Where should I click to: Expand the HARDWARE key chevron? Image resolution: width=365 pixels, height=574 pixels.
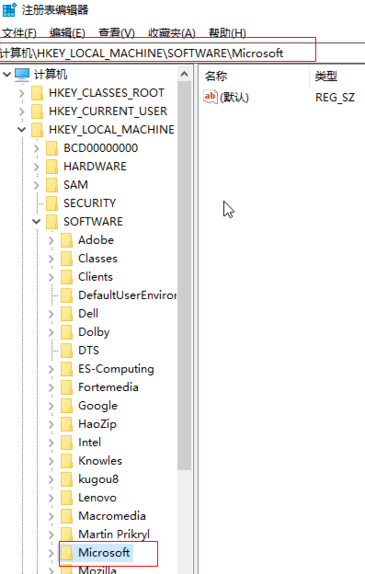(x=36, y=167)
